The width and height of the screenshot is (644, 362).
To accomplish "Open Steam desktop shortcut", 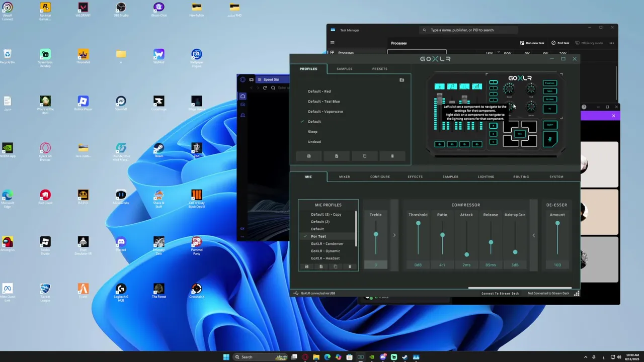I will 158,150.
